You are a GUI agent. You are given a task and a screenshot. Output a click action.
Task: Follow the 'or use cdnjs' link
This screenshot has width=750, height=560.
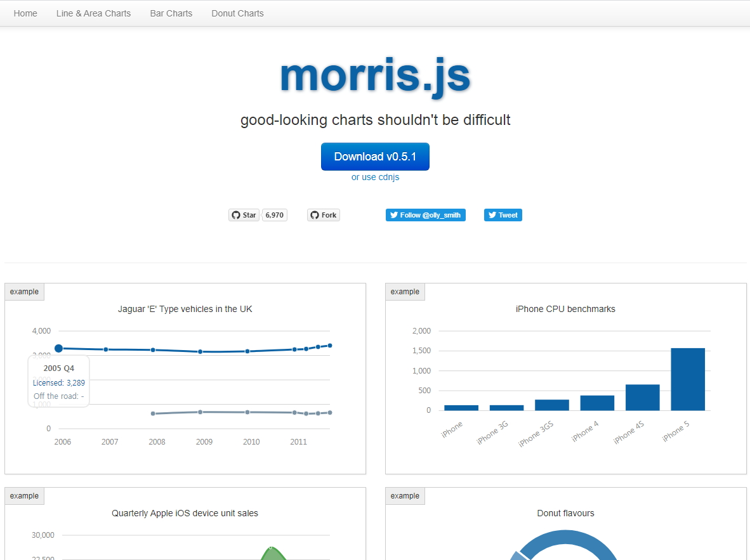click(375, 177)
